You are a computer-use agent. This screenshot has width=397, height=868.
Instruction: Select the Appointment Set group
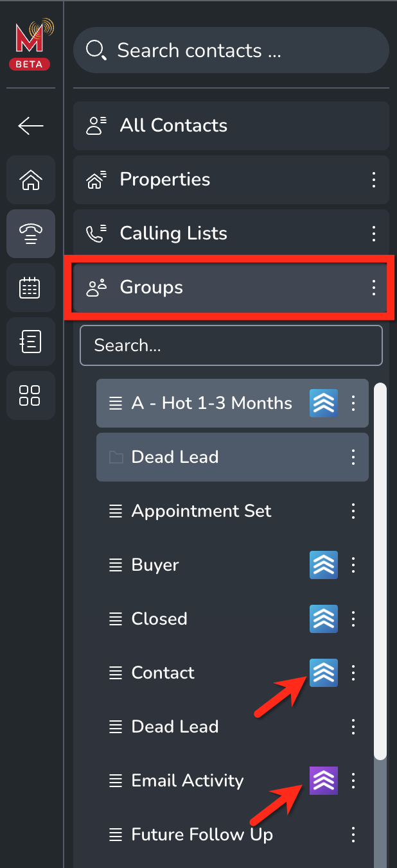pyautogui.click(x=233, y=511)
